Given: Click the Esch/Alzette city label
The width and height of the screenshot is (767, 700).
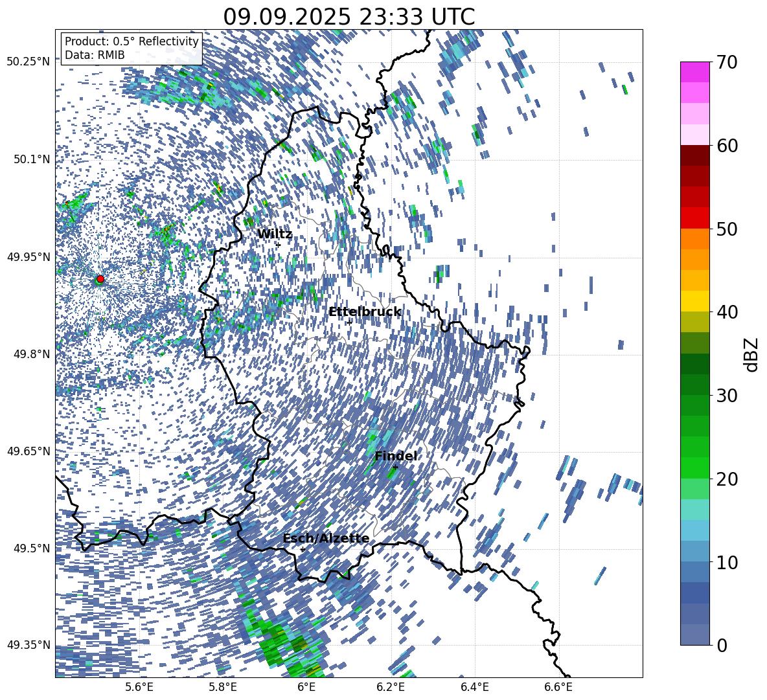Looking at the screenshot, I should point(326,539).
